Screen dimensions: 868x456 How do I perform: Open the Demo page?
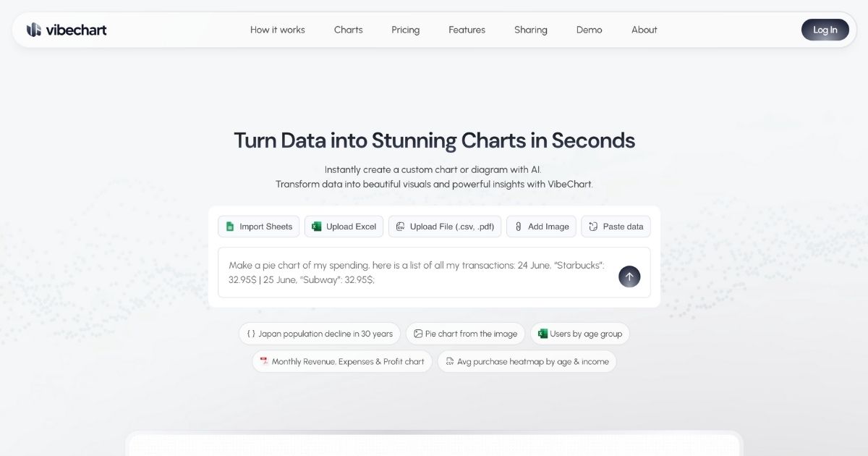589,30
